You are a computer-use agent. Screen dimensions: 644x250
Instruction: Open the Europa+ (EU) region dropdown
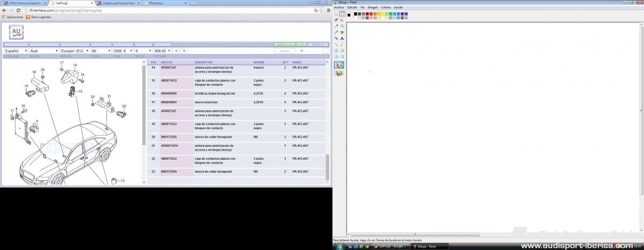point(74,51)
